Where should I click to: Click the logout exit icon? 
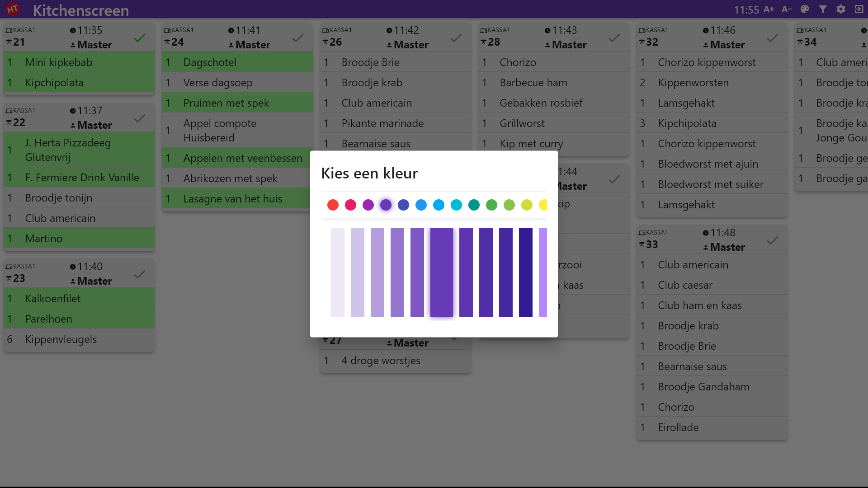(859, 9)
